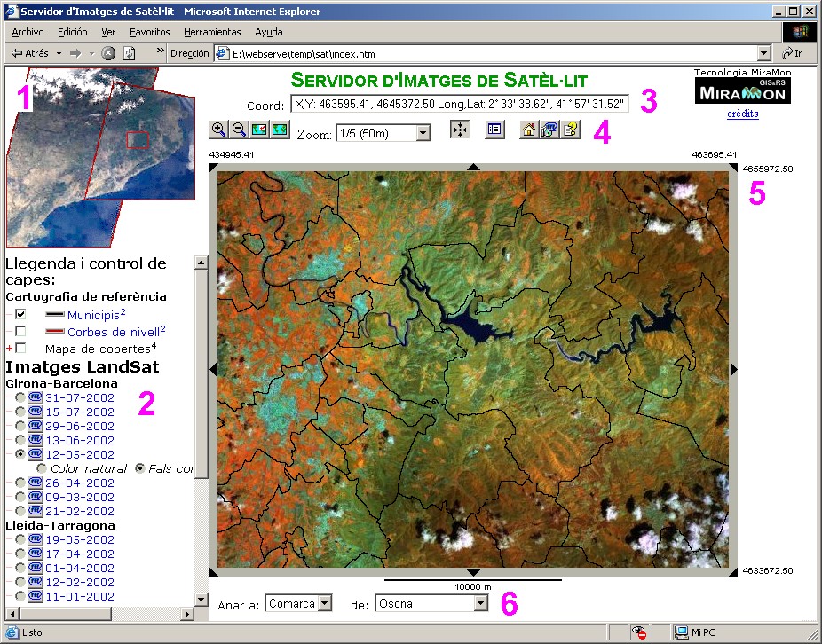Click the zoom in magnifier tool
This screenshot has height=644, width=822.
[x=218, y=130]
